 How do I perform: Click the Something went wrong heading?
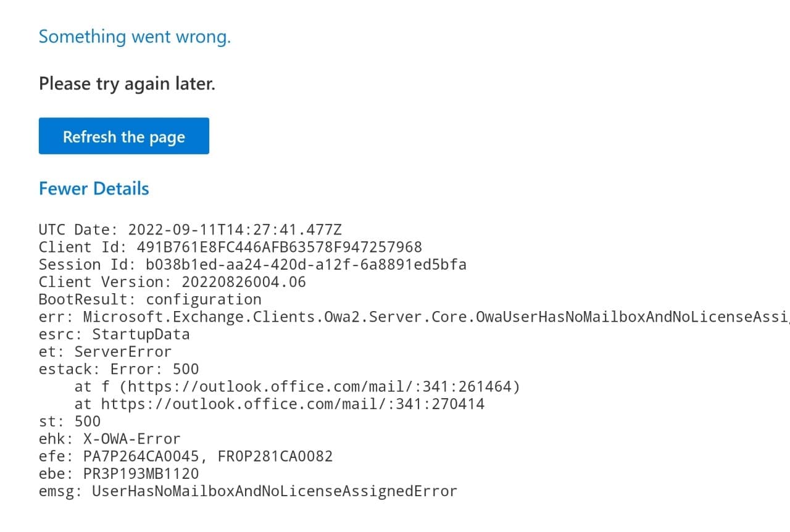pos(135,36)
